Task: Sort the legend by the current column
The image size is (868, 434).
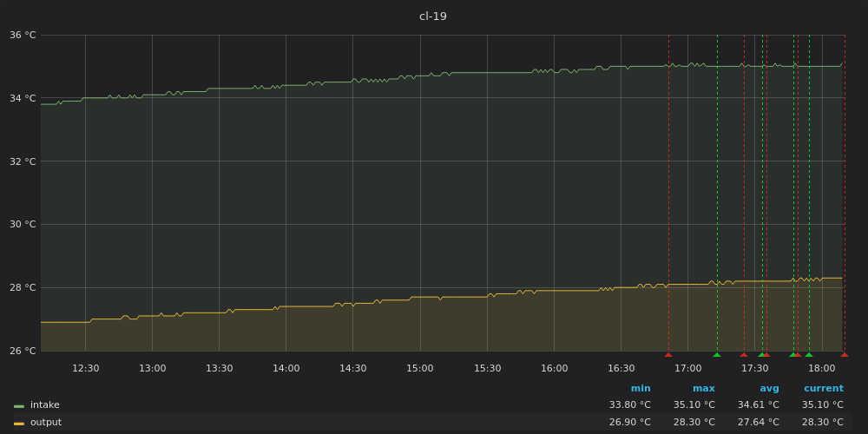Action: tap(823, 388)
